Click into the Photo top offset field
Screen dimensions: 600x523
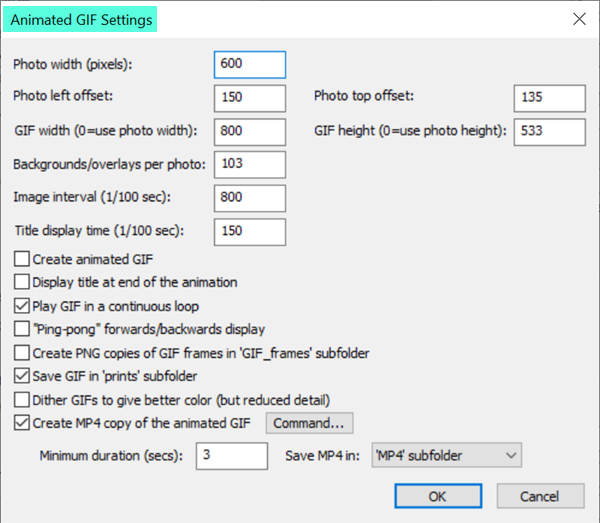pyautogui.click(x=549, y=98)
